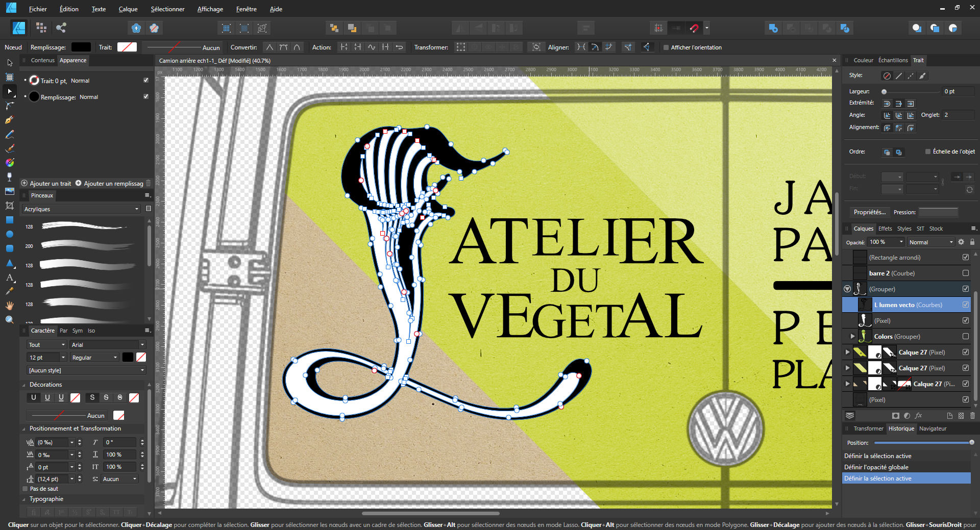Screen dimensions: 980x530
Task: Open the Regular font style dropdown
Action: (94, 358)
